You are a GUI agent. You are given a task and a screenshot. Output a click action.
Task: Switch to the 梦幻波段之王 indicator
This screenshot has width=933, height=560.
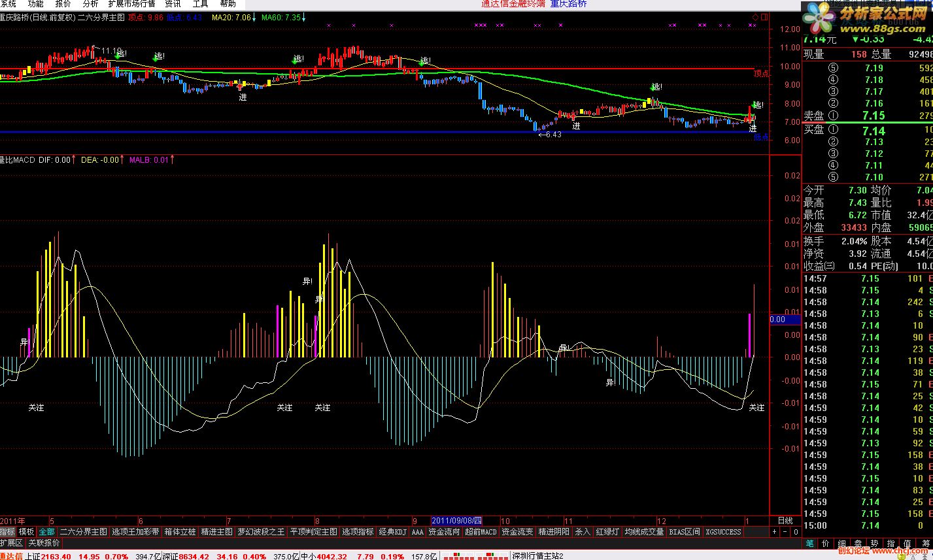point(262,532)
